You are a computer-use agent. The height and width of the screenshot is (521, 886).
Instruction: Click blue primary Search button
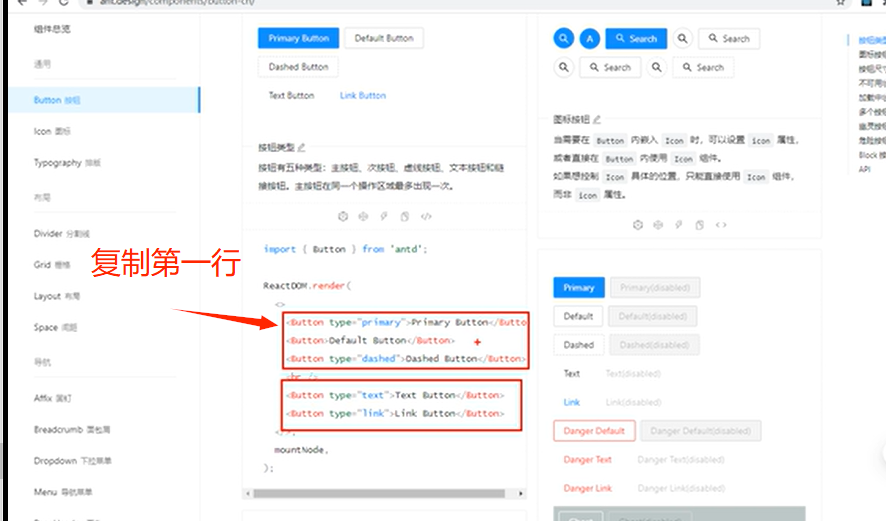636,38
